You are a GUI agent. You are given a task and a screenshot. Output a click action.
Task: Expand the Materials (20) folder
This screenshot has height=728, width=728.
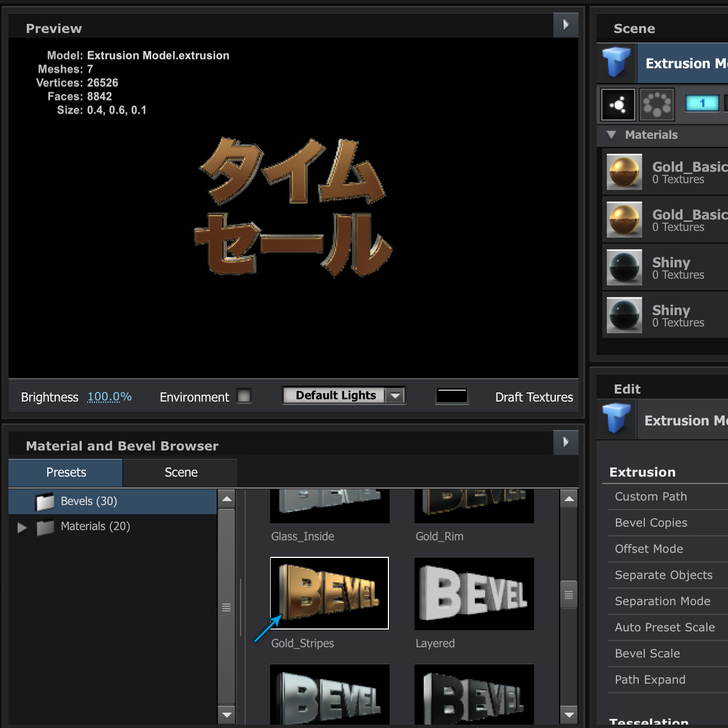tap(22, 527)
